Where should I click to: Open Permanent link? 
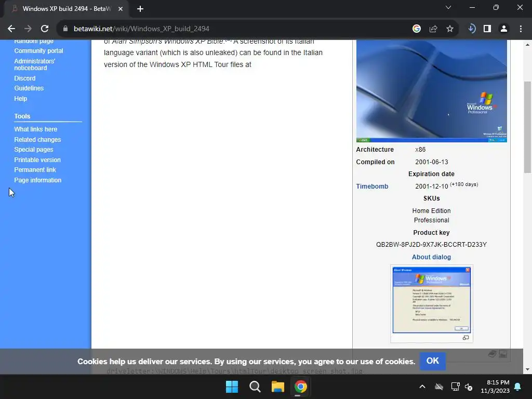tap(35, 170)
